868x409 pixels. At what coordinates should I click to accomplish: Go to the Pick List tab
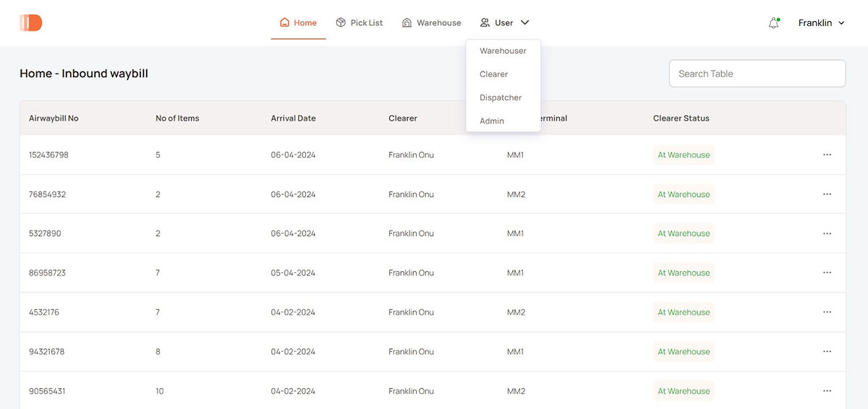coord(359,22)
